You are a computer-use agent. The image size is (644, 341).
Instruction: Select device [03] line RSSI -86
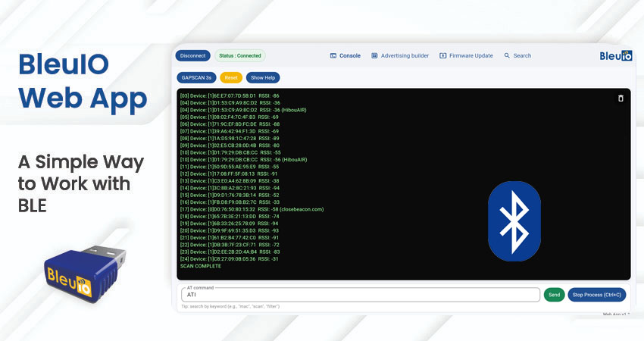click(230, 95)
